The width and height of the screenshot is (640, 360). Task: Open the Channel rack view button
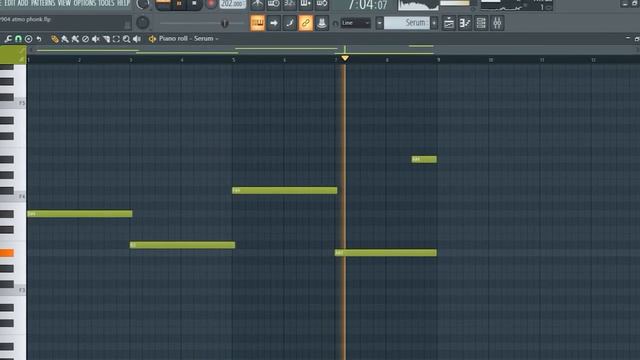point(481,23)
